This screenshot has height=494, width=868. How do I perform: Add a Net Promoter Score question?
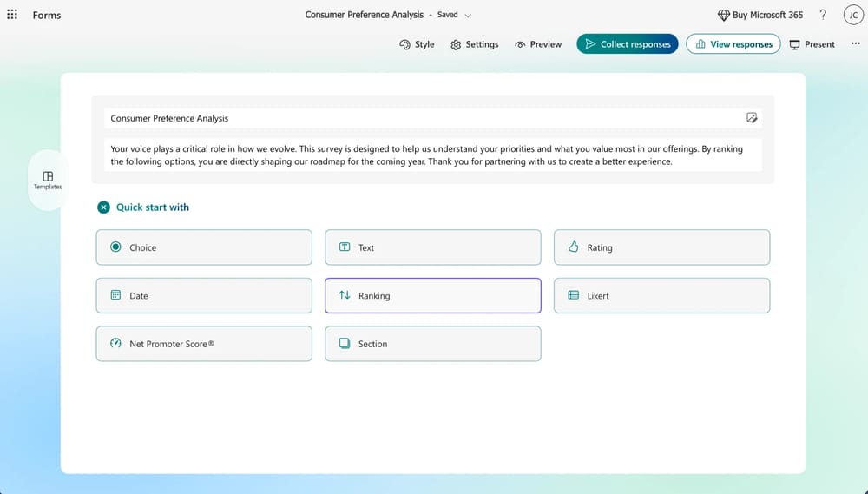[x=204, y=344]
